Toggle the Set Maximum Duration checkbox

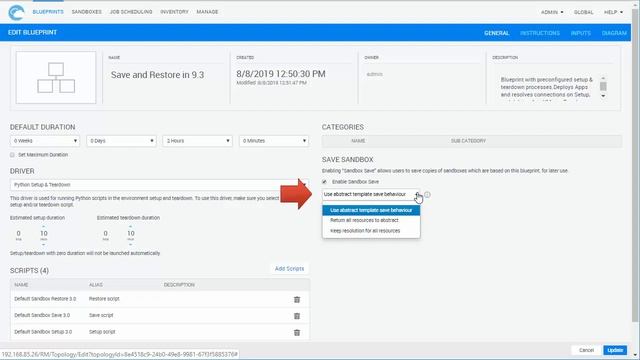tap(12, 155)
